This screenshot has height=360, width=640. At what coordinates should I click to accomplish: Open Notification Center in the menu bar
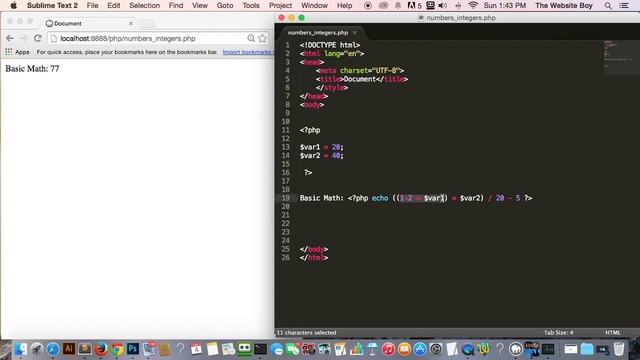[624, 6]
